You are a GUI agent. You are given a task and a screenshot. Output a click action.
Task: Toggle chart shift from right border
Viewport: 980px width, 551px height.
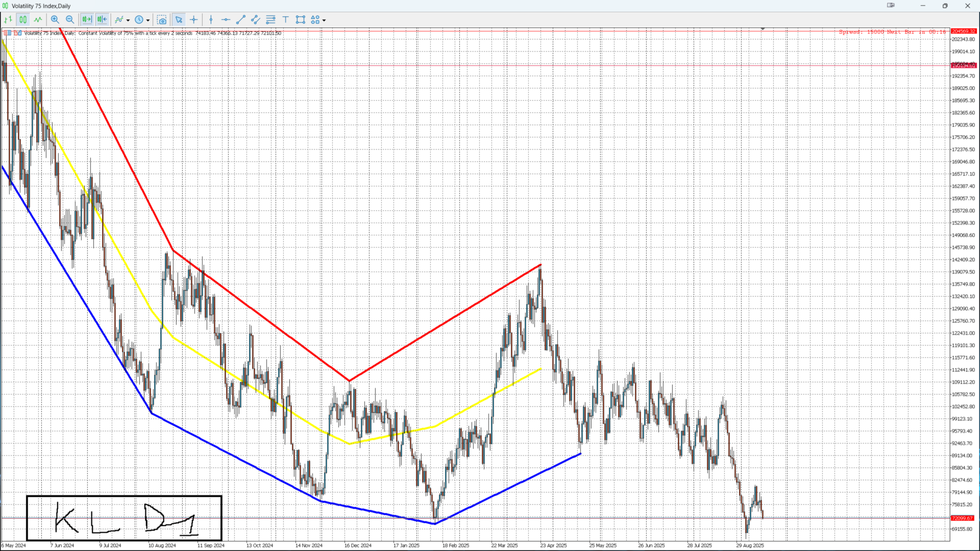pyautogui.click(x=102, y=20)
